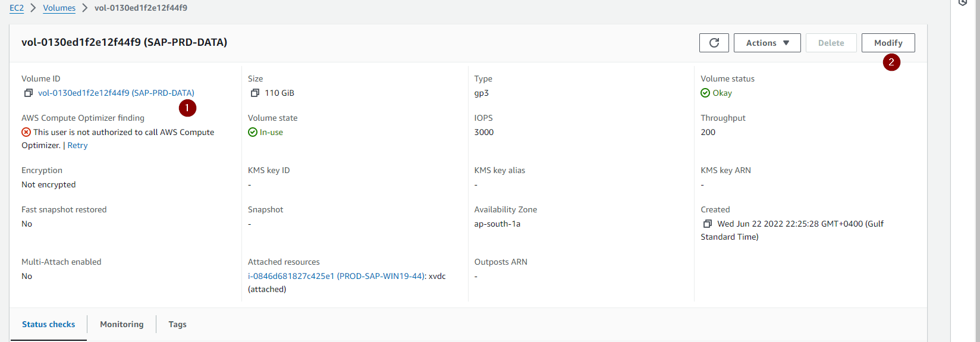Click the partially visible icon beyond the panel's top-right corner
Viewport: 980px width, 342px height.
point(963,2)
